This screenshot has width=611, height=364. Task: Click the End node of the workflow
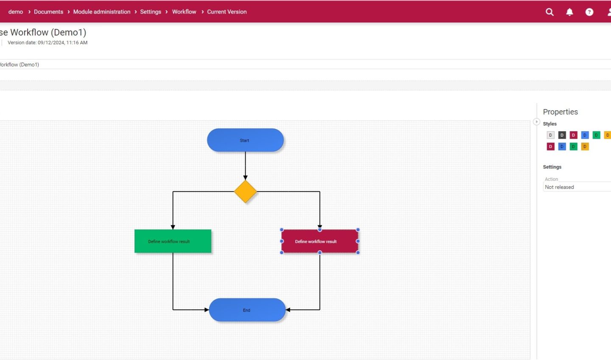[x=247, y=310]
